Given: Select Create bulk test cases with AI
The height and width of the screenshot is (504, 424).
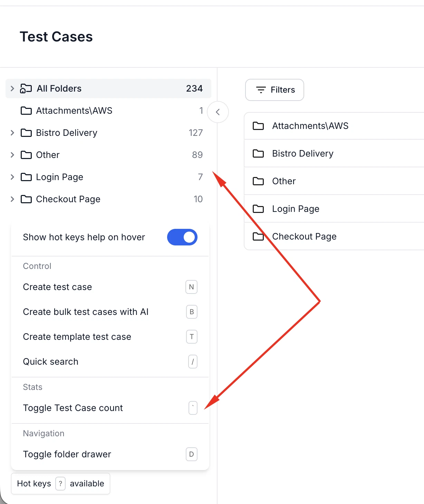Looking at the screenshot, I should click(x=86, y=312).
